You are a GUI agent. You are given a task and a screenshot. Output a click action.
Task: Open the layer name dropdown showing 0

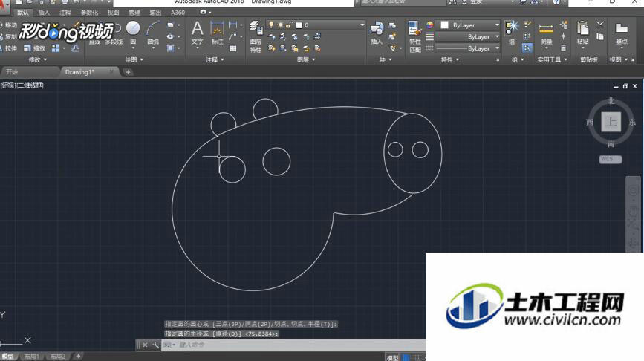(315, 25)
